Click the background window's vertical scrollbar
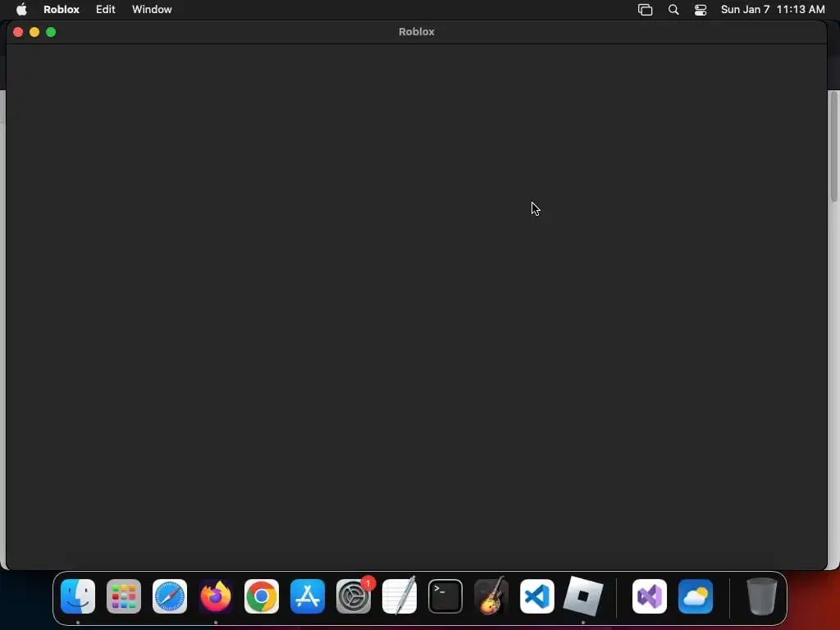840x630 pixels. [x=833, y=147]
